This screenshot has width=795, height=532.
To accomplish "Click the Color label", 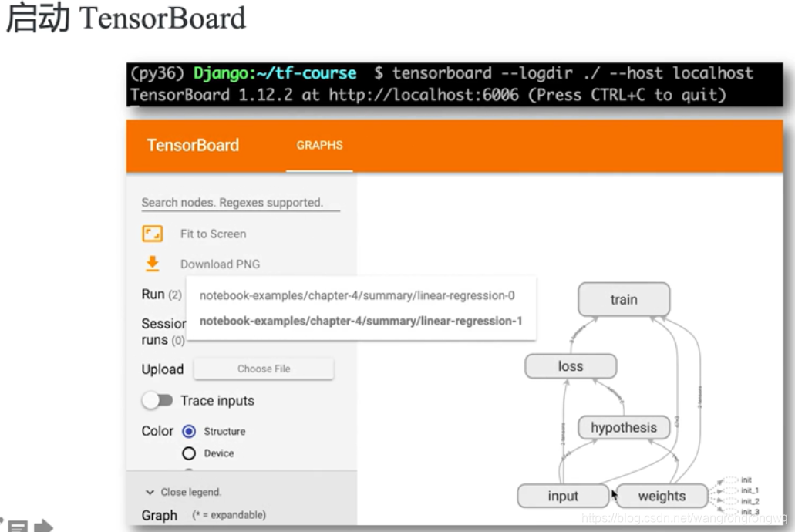I will point(157,431).
